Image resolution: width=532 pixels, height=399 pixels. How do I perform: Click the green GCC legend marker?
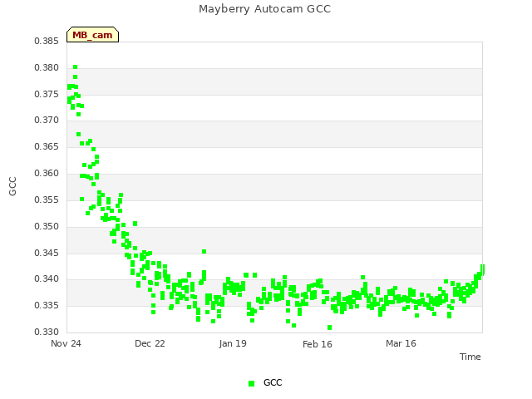pyautogui.click(x=251, y=383)
